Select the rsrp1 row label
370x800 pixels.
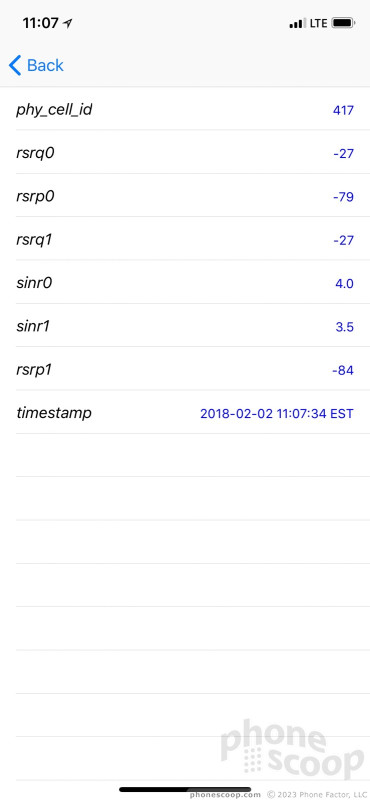[x=34, y=370]
